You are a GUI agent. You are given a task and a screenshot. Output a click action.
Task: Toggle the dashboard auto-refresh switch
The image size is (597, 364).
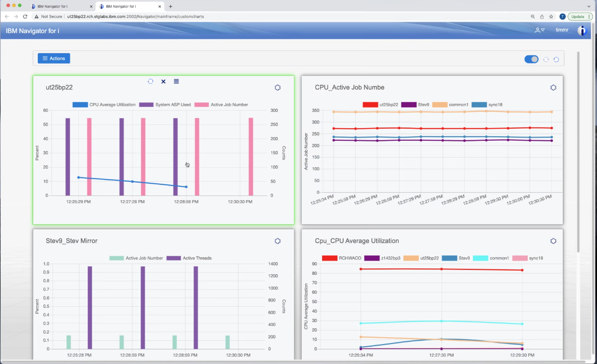531,59
